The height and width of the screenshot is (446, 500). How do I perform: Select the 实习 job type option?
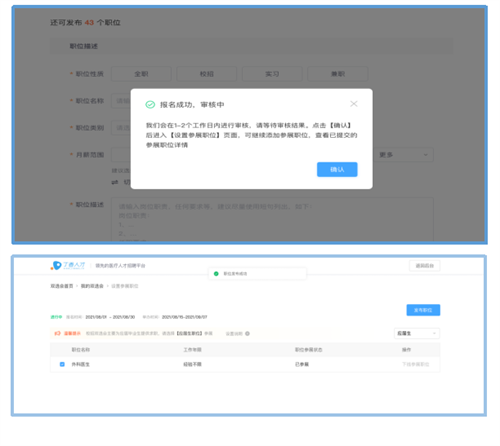(x=272, y=74)
